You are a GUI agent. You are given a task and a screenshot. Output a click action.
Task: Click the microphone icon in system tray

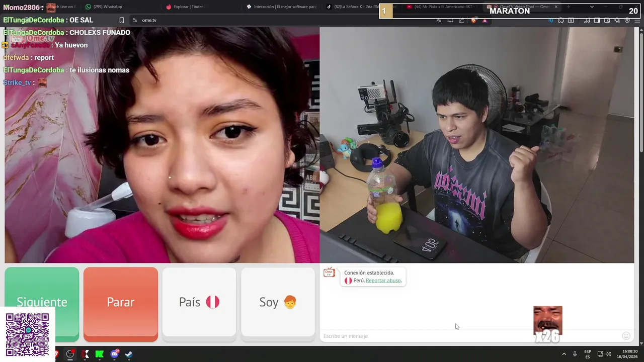[575, 354]
